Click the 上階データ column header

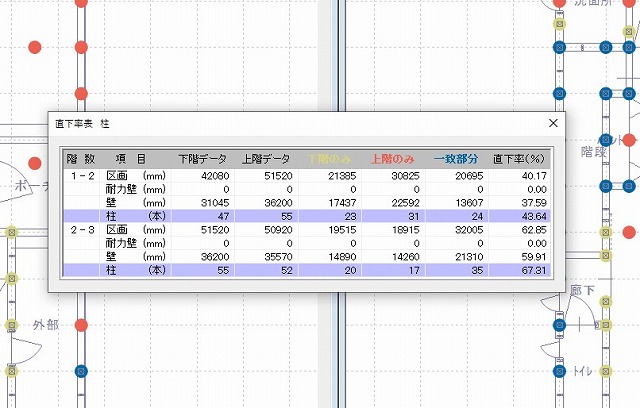[x=266, y=158]
